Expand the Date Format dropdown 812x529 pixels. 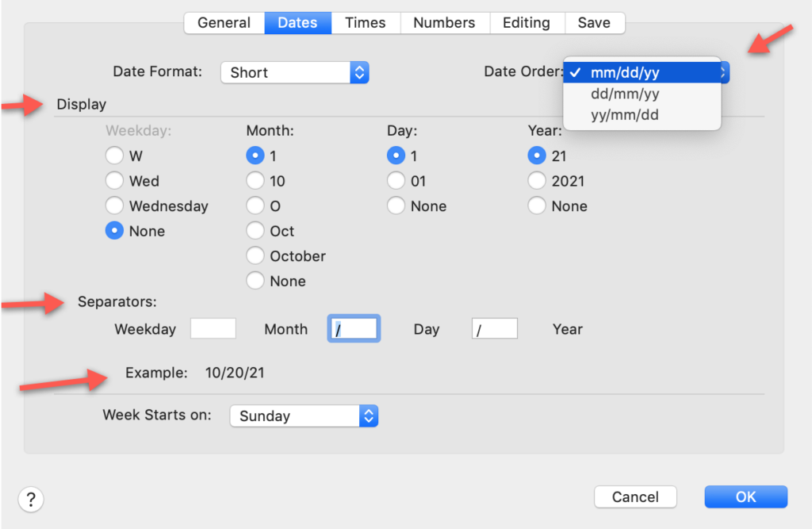(295, 73)
